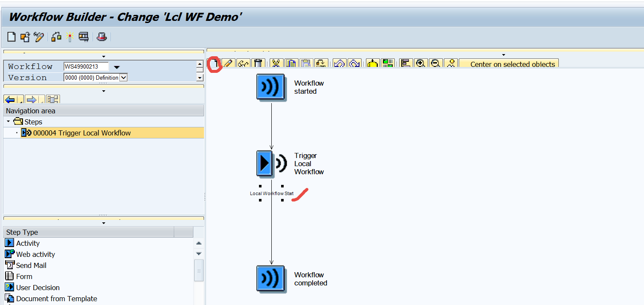The width and height of the screenshot is (644, 305).
Task: Click the Test/monitor screen icon
Action: pos(83,37)
